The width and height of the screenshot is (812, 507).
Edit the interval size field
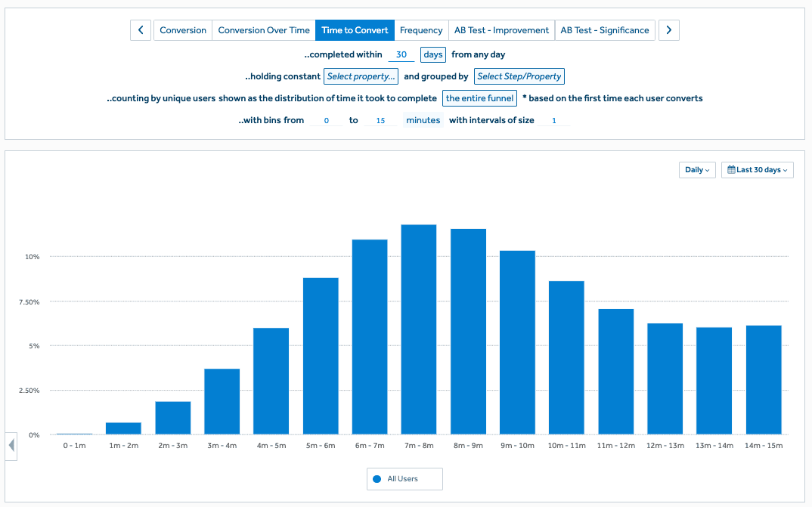tap(553, 120)
